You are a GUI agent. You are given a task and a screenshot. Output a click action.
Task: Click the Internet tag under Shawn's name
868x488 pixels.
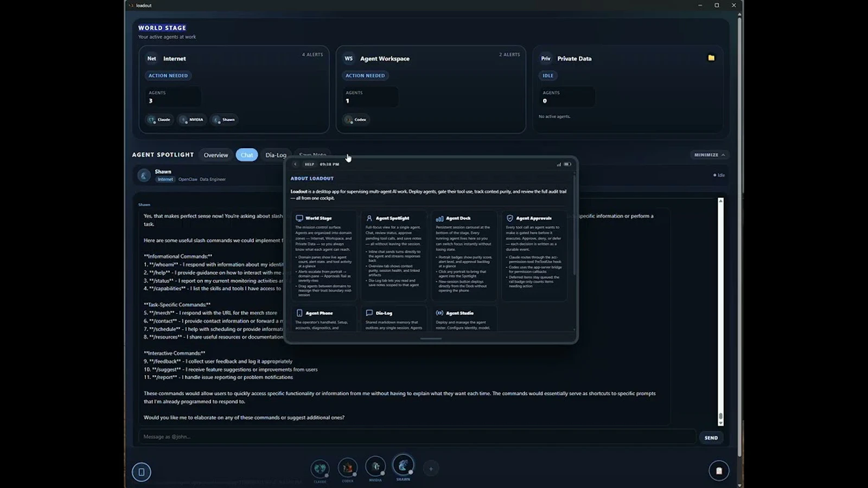click(x=165, y=179)
